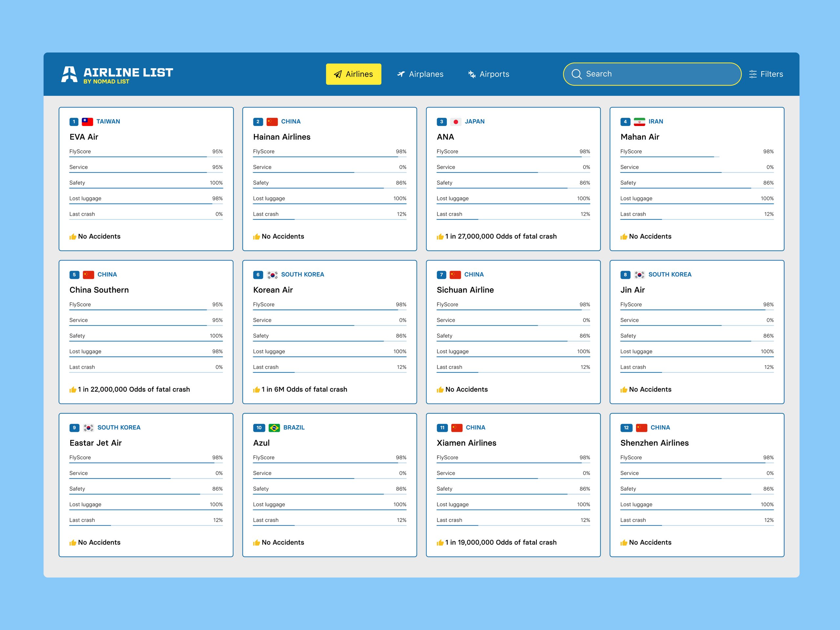Image resolution: width=840 pixels, height=630 pixels.
Task: Click thumbs-up icon on Korean Air card
Action: coord(257,389)
